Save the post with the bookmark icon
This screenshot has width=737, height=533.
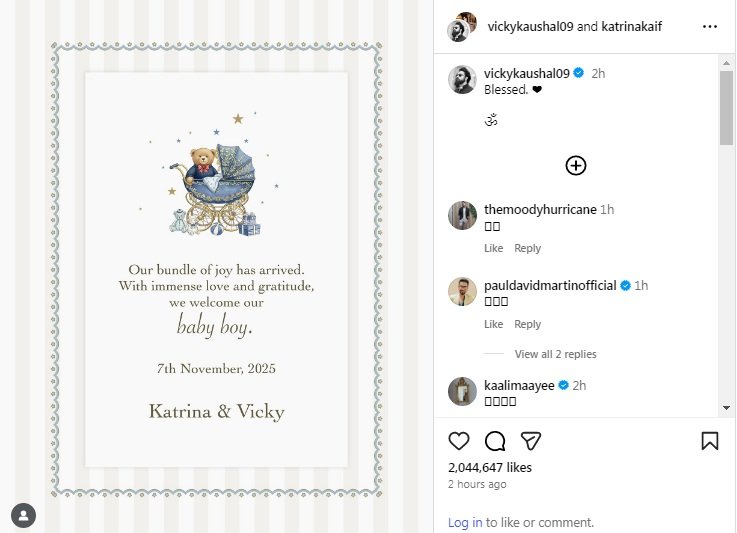pos(710,441)
